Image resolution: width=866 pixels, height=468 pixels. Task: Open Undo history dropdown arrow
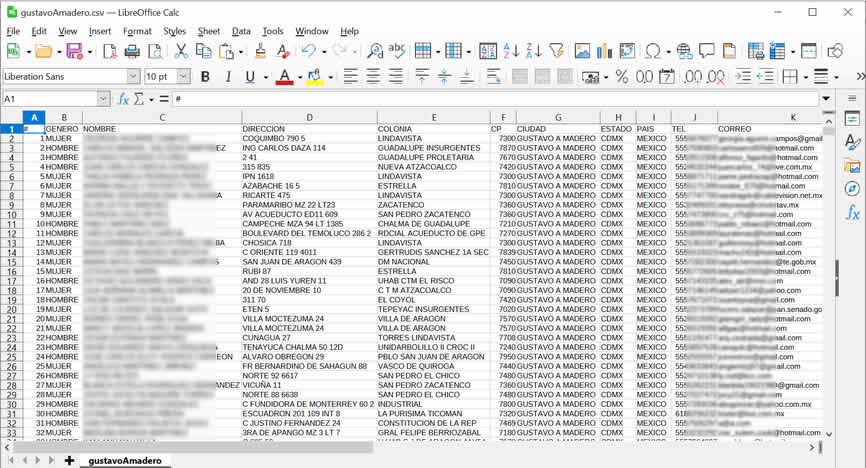pyautogui.click(x=324, y=52)
